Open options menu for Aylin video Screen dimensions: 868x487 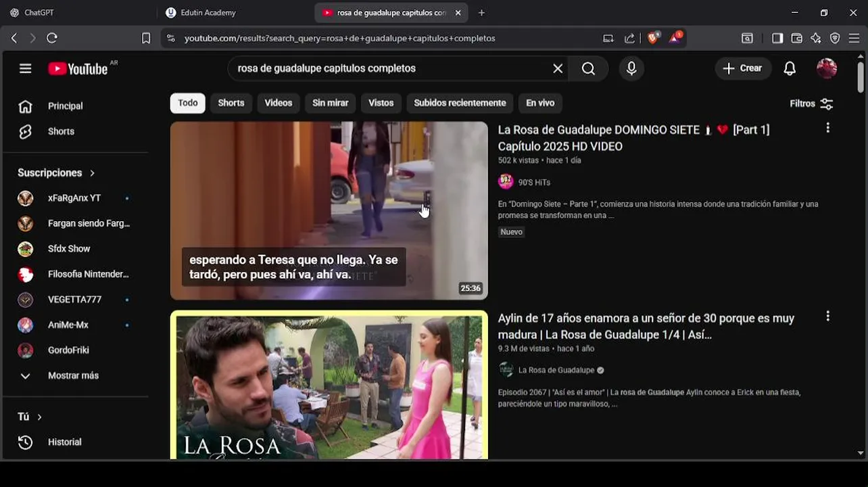pyautogui.click(x=827, y=316)
